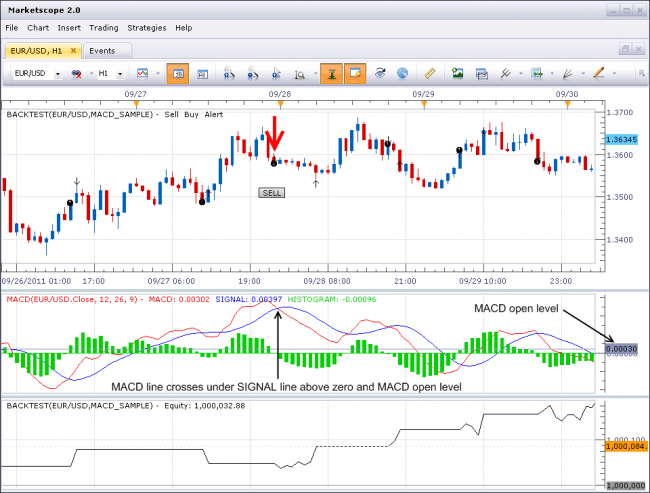Expand the pencil tool dropdown arrow
The height and width of the screenshot is (493, 650).
(614, 74)
